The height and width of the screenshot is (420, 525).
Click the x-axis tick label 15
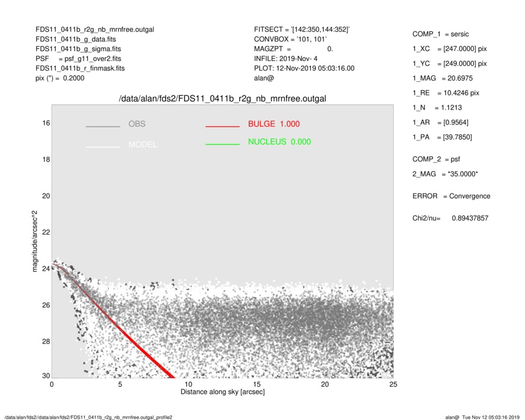pyautogui.click(x=256, y=384)
